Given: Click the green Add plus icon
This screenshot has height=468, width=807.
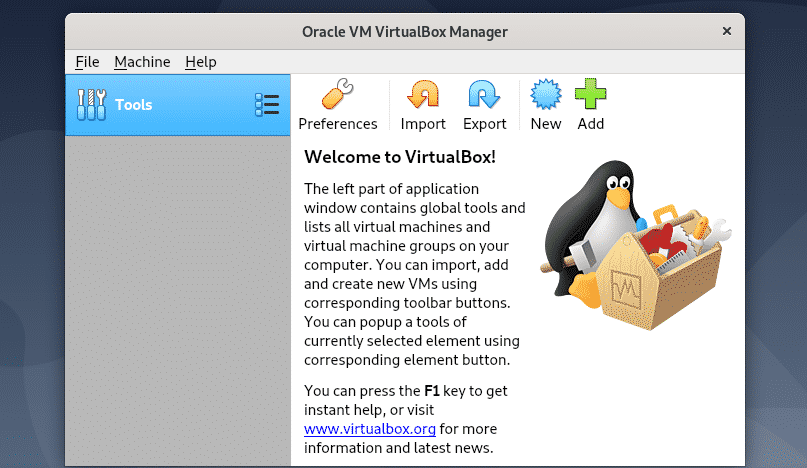Looking at the screenshot, I should click(x=590, y=96).
